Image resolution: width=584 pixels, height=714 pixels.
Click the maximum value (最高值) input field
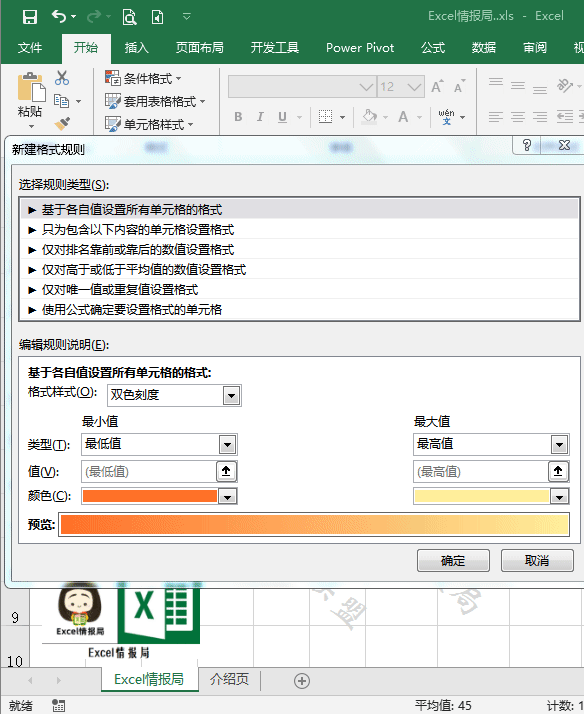[481, 471]
